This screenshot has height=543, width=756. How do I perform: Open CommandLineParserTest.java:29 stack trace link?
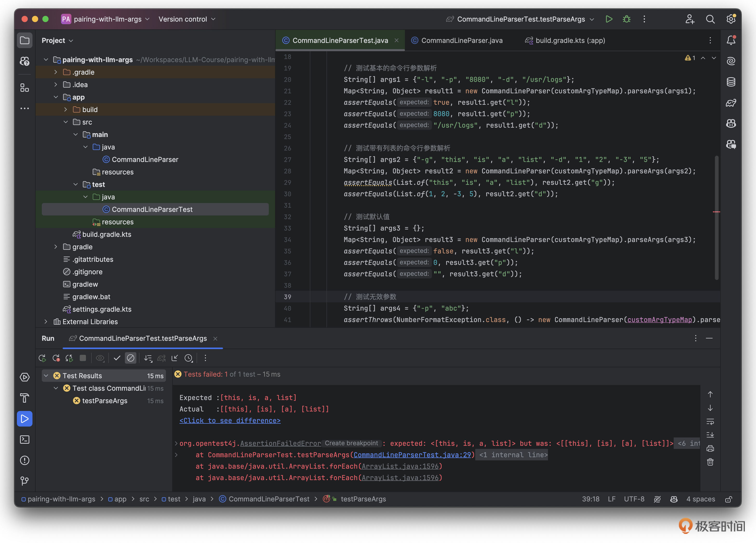[x=412, y=455]
